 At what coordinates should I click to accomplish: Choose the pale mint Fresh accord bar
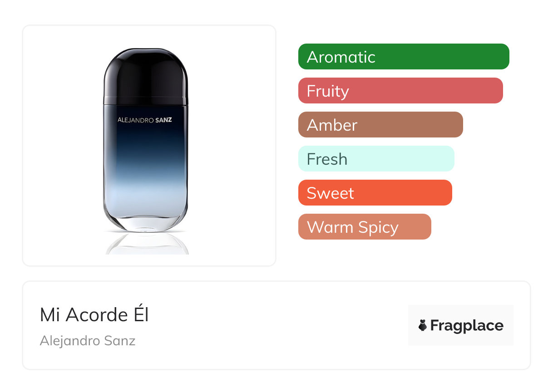click(376, 159)
